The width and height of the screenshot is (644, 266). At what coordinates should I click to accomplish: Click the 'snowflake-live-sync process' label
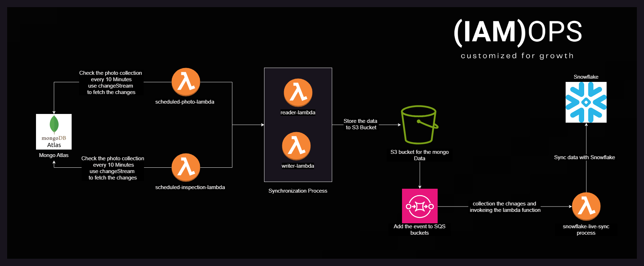pyautogui.click(x=586, y=230)
